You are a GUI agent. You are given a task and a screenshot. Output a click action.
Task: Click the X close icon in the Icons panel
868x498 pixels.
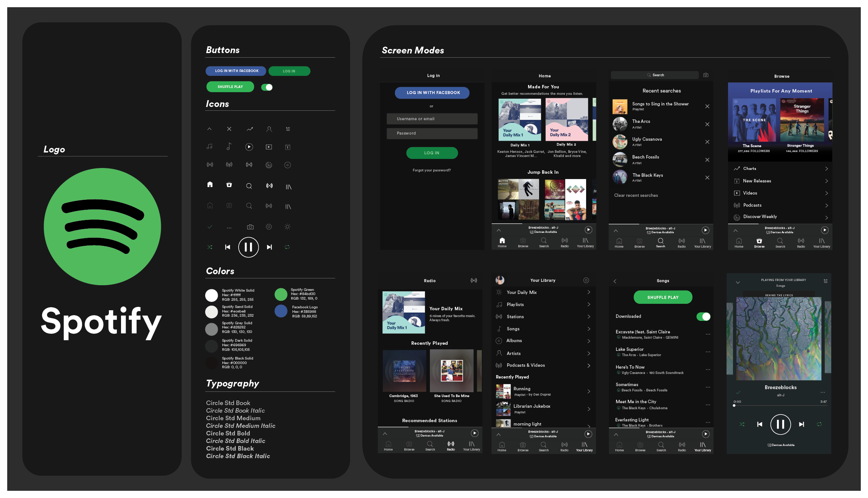click(x=229, y=129)
